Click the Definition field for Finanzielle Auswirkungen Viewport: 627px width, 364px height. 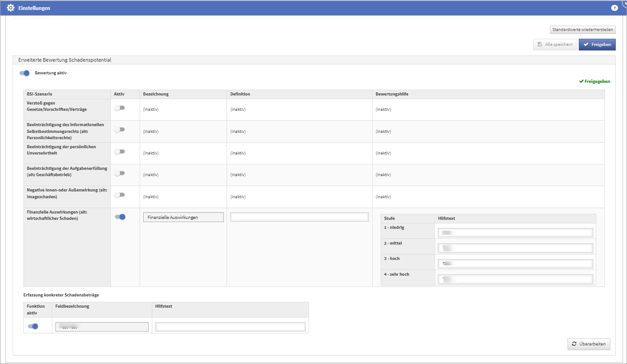coord(299,217)
